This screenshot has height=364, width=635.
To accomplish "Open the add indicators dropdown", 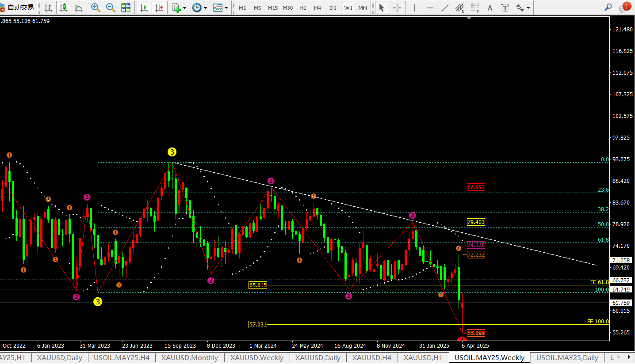I will pos(179,8).
